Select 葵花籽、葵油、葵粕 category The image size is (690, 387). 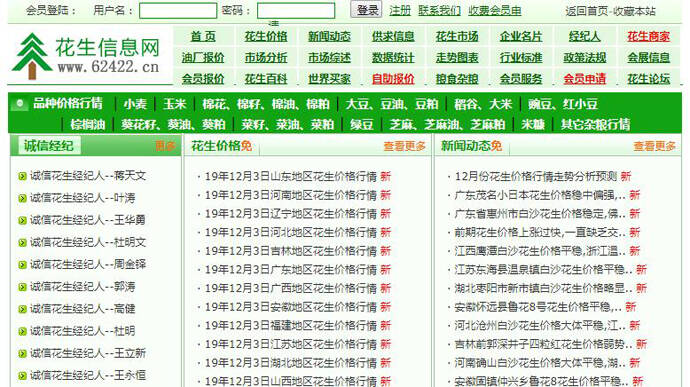173,125
